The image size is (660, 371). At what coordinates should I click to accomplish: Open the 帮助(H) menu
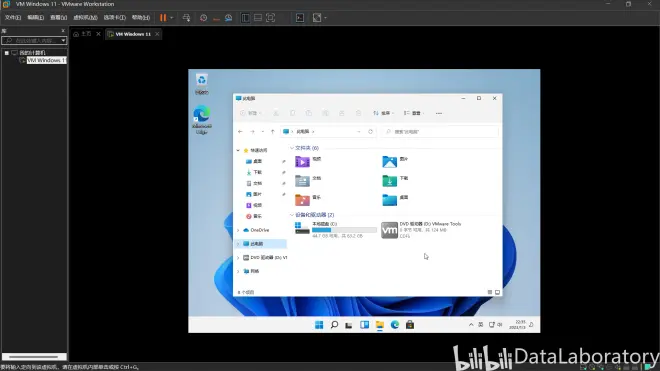(x=141, y=18)
